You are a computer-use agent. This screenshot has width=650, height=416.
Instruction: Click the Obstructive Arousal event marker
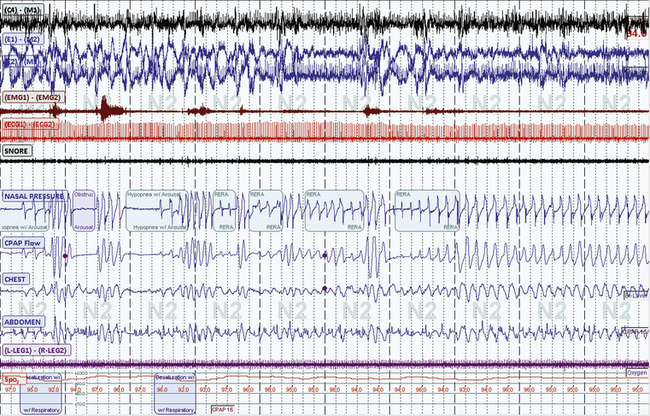[x=84, y=210]
